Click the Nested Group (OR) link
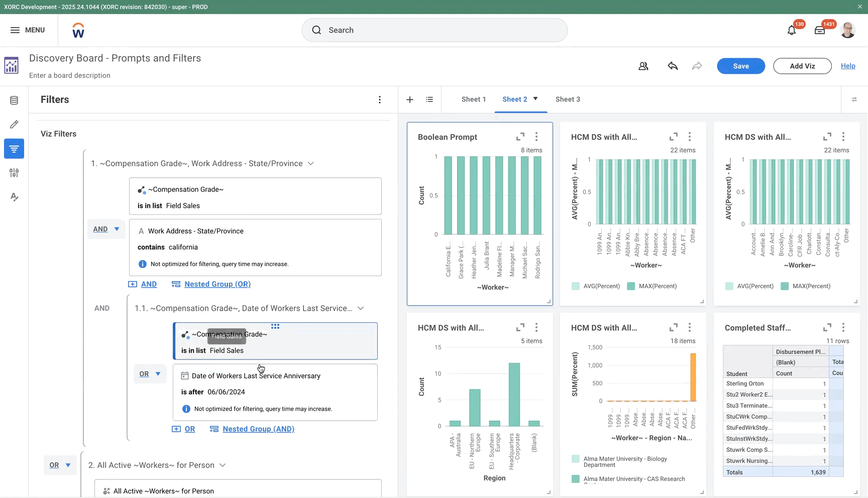The height and width of the screenshot is (498, 868). point(218,284)
